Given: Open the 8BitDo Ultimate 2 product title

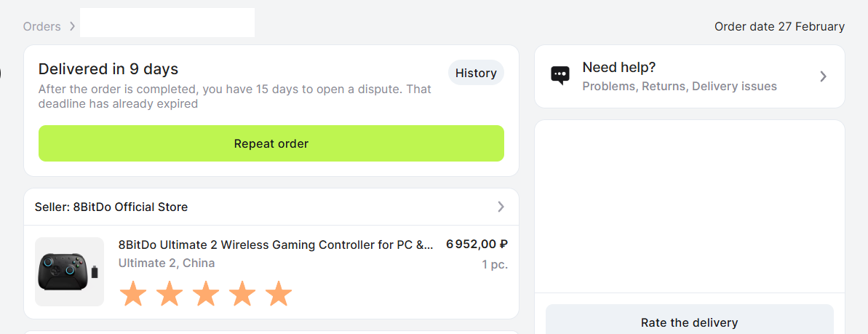Looking at the screenshot, I should [276, 244].
